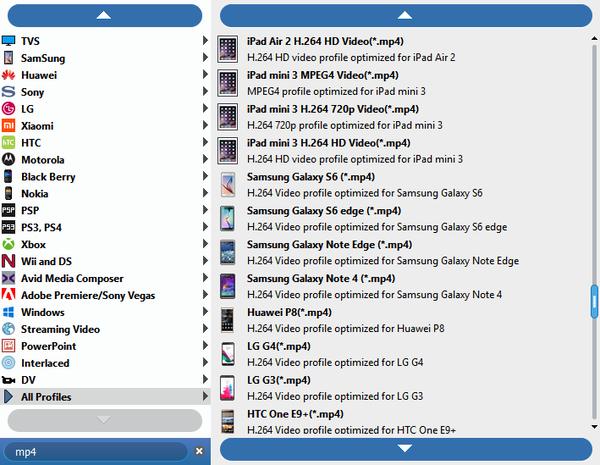Choose iPad mini 3 H.264 720p Video
Screen dimensions: 600x465
coord(402,117)
